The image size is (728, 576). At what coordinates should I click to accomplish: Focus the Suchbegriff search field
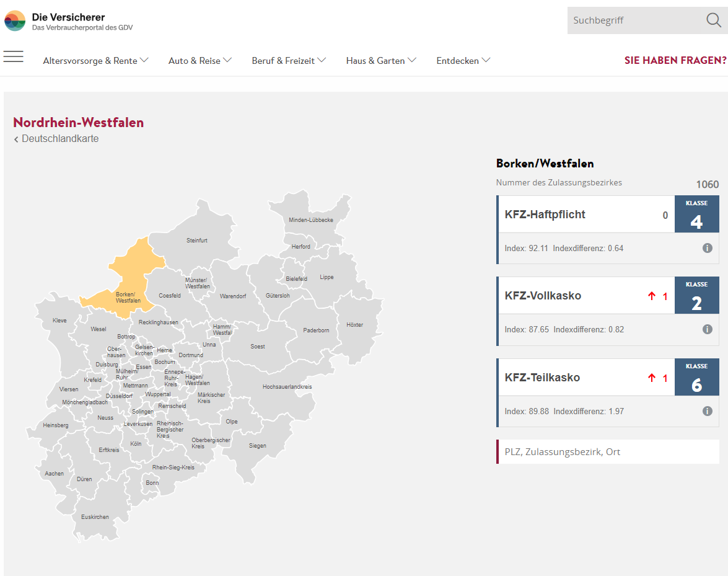pos(632,20)
